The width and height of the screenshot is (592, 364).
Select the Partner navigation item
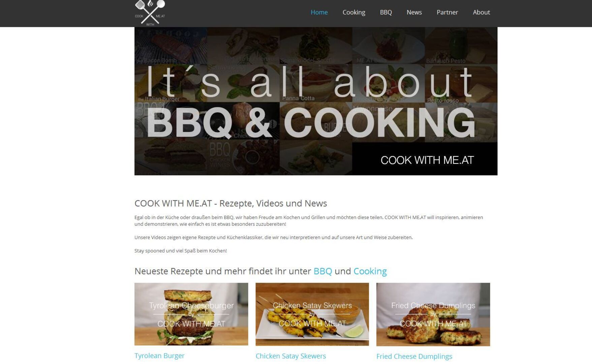[x=447, y=12]
